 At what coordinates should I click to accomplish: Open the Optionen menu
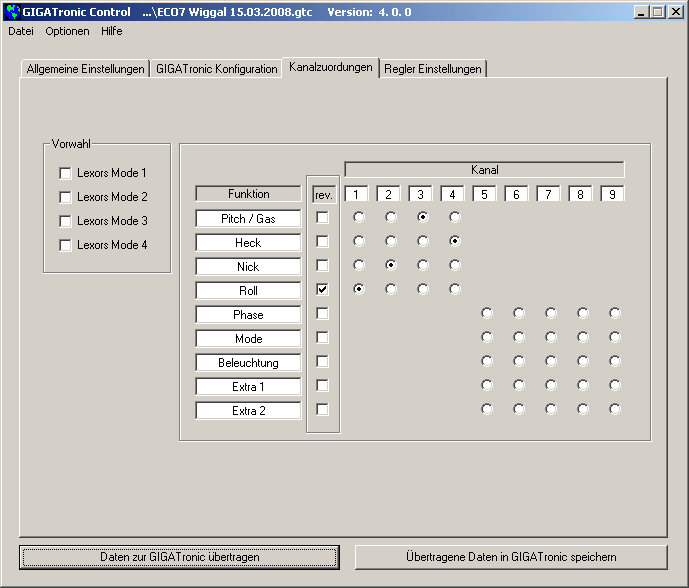click(67, 31)
